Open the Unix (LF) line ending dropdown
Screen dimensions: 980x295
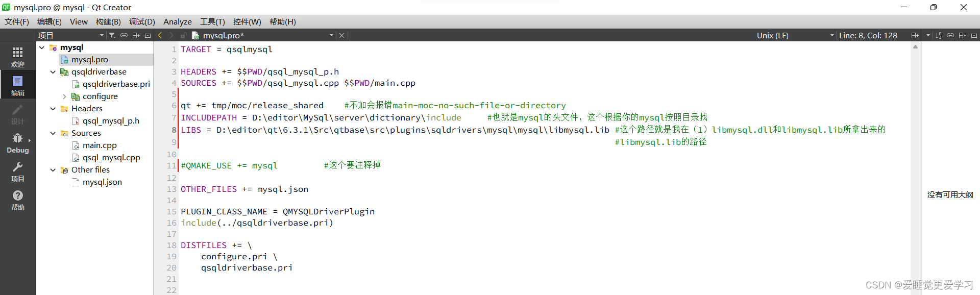pyautogui.click(x=795, y=35)
